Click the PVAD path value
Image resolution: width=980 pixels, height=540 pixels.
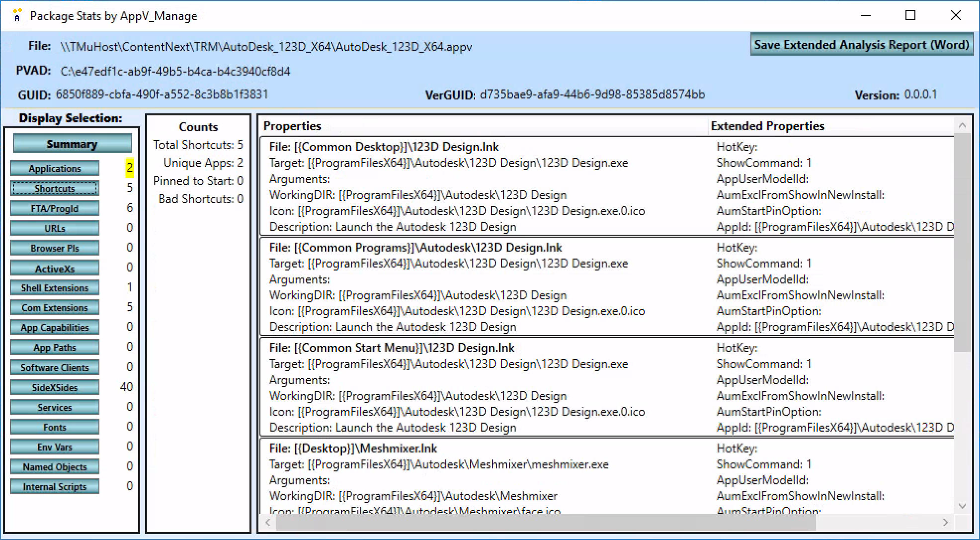pos(175,71)
